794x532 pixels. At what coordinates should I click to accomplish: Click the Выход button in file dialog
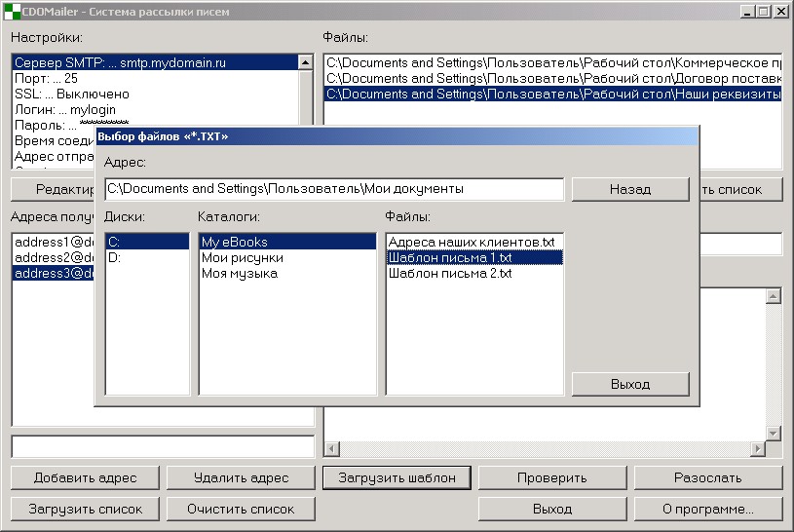point(630,384)
